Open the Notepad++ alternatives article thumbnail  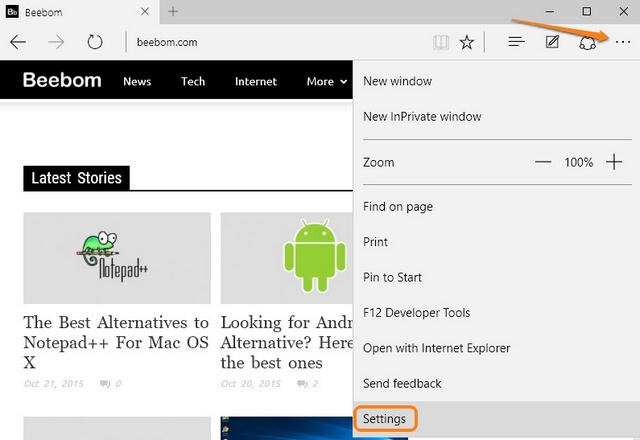pos(117,257)
